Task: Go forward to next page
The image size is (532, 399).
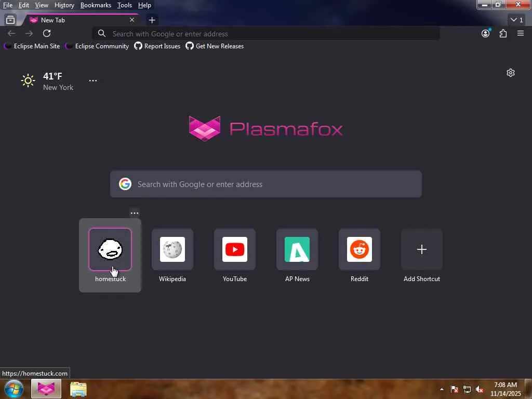Action: coord(29,33)
